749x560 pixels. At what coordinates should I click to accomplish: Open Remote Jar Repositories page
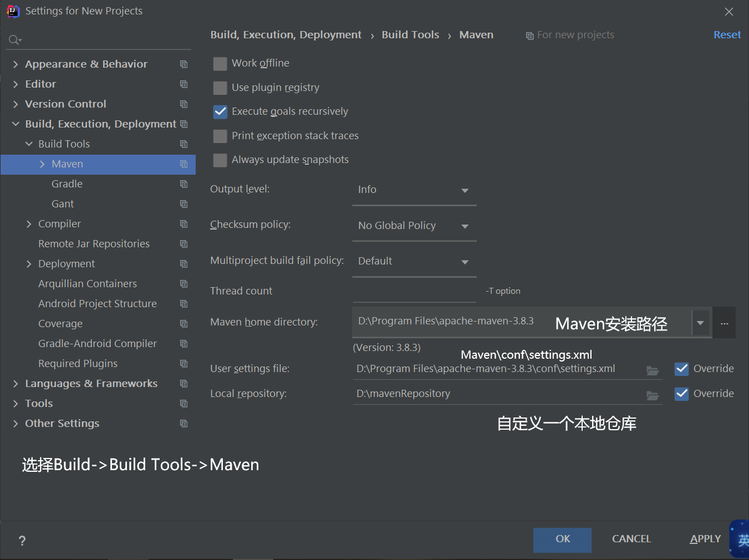tap(94, 244)
